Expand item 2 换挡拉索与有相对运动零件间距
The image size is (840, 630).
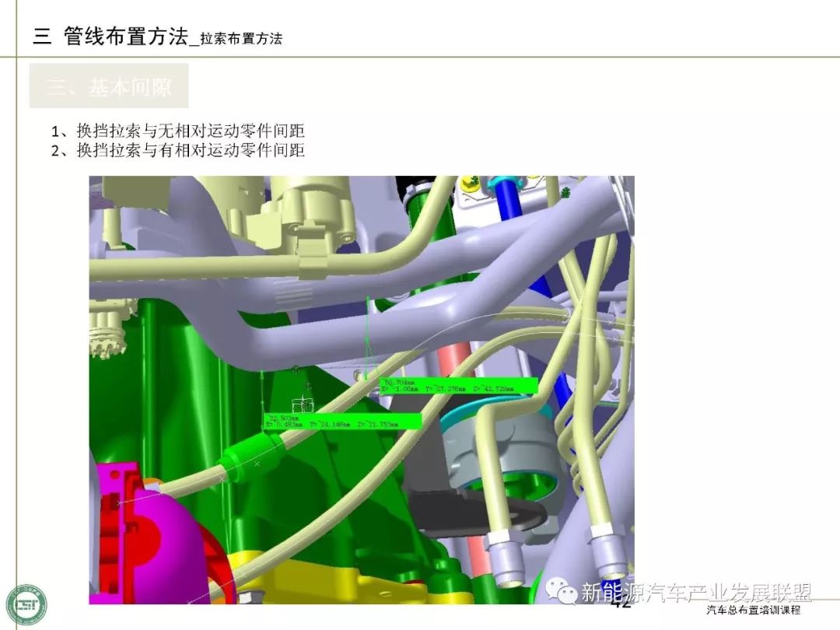179,150
